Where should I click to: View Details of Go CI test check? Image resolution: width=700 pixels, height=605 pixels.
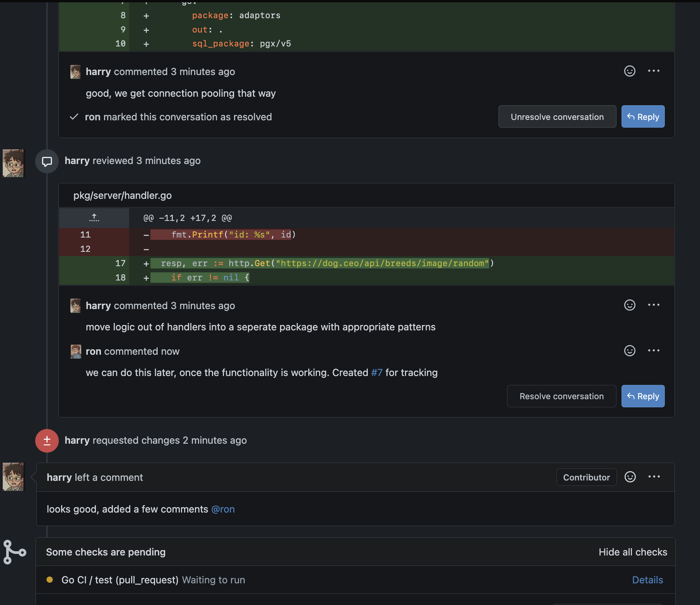tap(647, 580)
